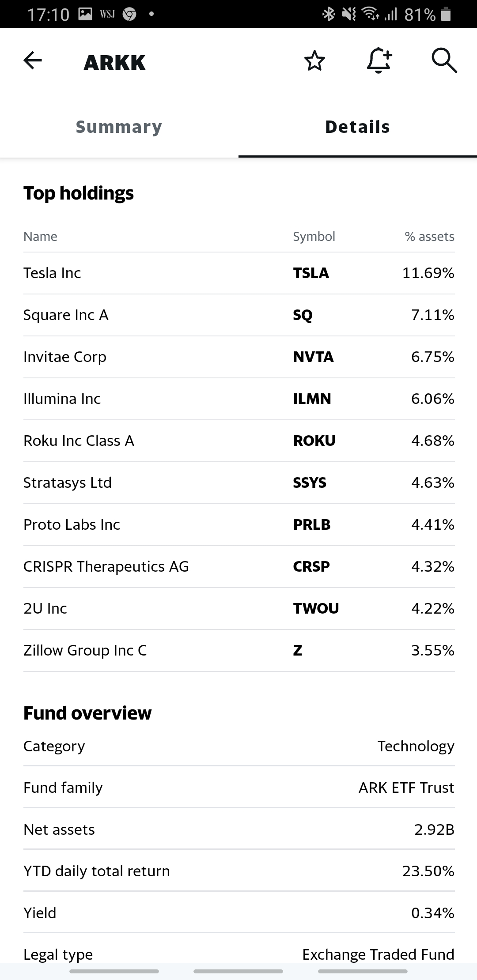Tap the ILMN symbol

pyautogui.click(x=312, y=399)
